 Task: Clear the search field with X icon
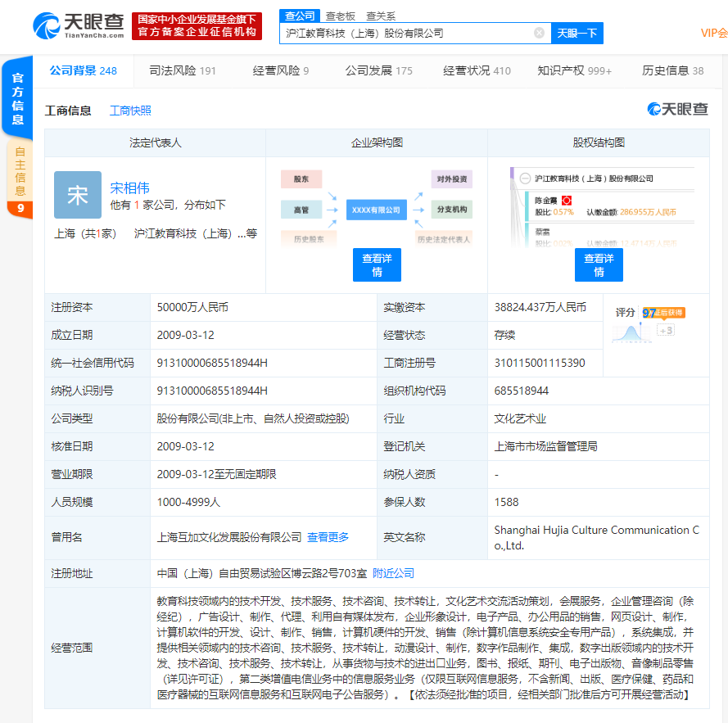pos(539,33)
